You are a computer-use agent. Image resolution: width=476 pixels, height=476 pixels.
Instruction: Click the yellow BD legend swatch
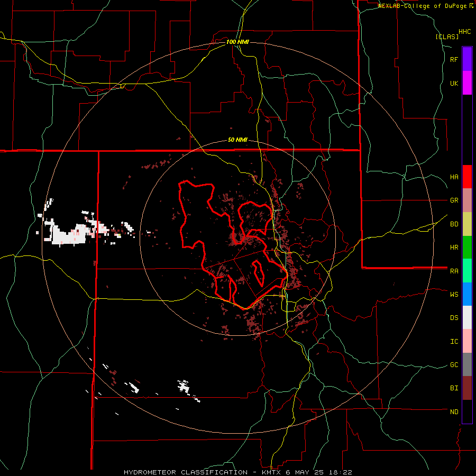(467, 224)
